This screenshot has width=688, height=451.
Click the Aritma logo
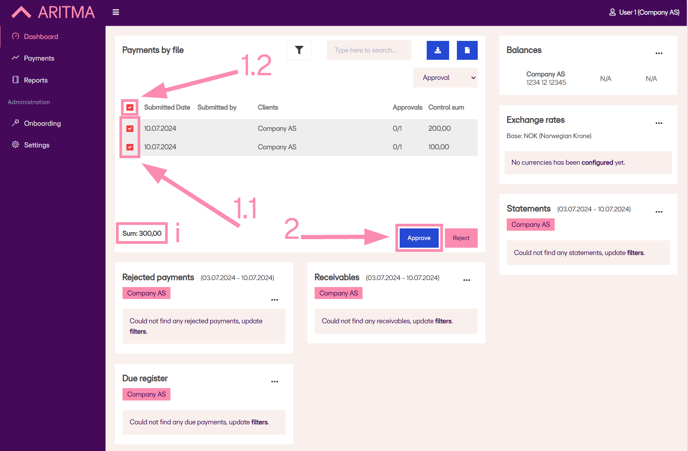pyautogui.click(x=53, y=13)
